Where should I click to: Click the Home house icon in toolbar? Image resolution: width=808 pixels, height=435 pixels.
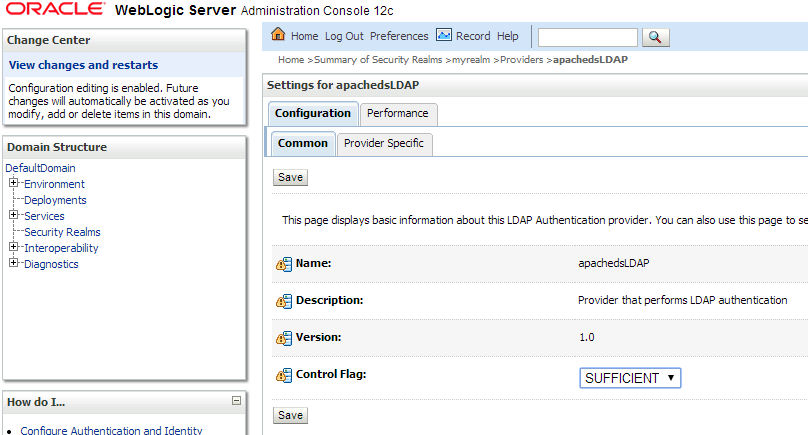coord(278,35)
